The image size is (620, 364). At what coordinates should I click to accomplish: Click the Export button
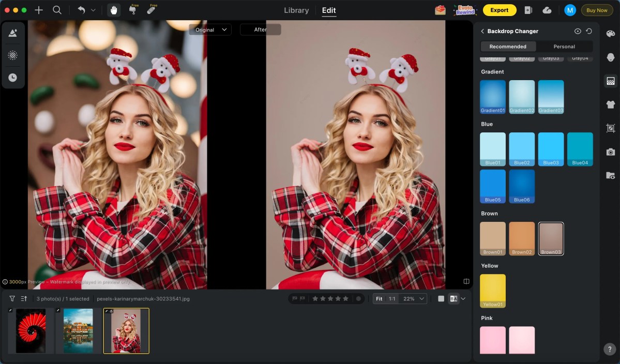pyautogui.click(x=499, y=10)
